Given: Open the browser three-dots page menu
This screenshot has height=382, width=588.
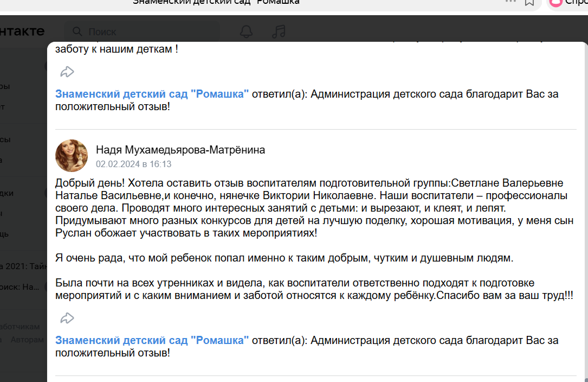Looking at the screenshot, I should pos(511,2).
